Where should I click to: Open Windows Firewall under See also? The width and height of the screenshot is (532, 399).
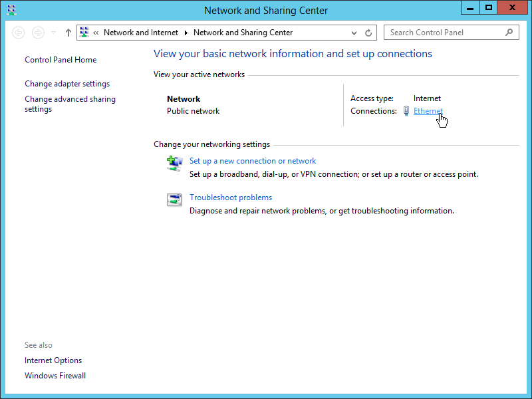coord(55,376)
